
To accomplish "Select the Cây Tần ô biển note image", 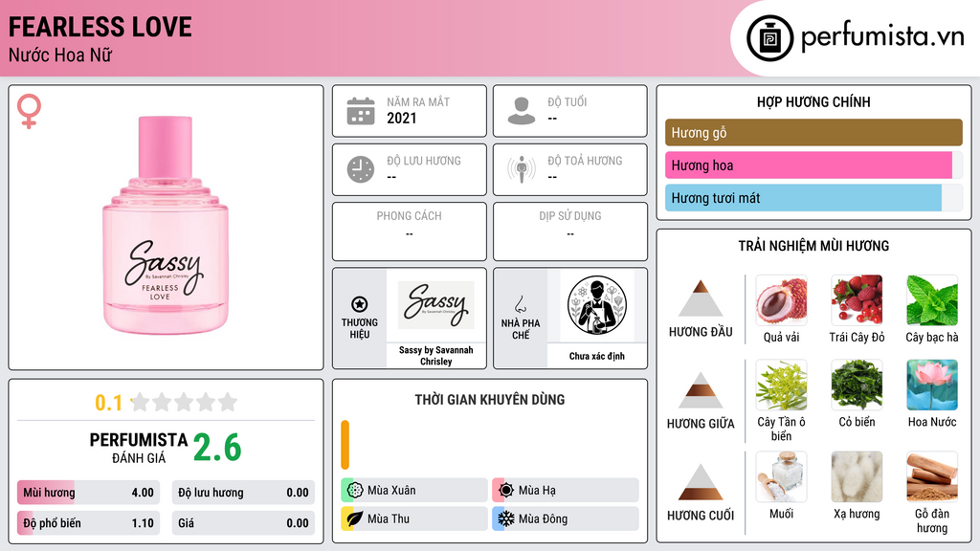I will [781, 385].
